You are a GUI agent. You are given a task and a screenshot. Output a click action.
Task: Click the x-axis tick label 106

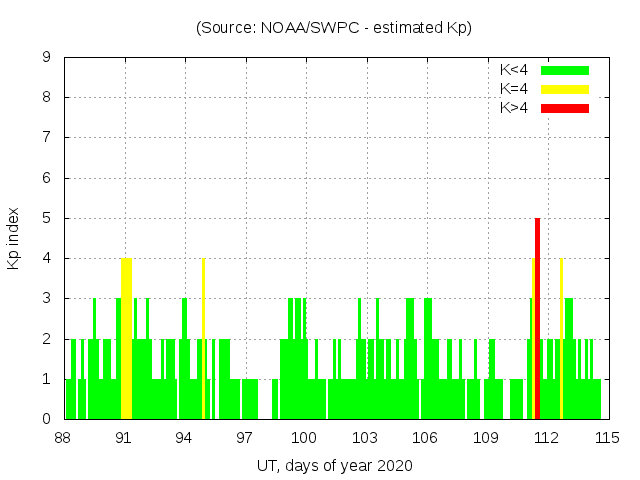point(426,438)
